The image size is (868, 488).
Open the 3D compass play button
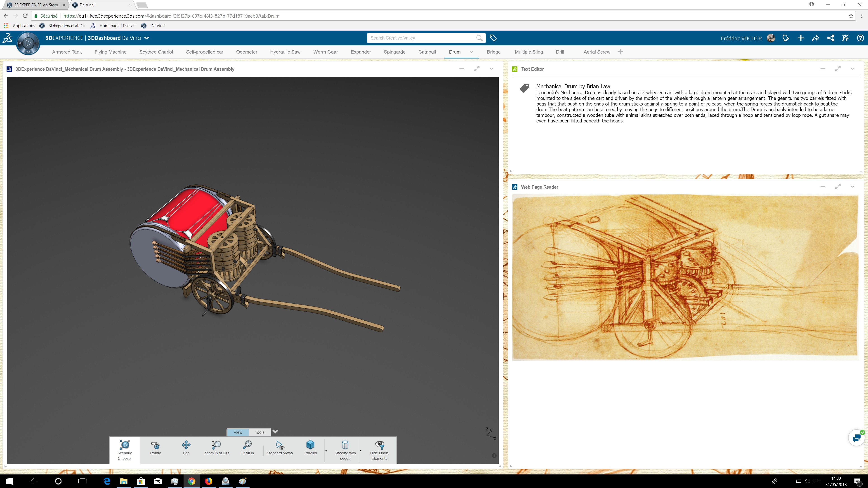[28, 43]
